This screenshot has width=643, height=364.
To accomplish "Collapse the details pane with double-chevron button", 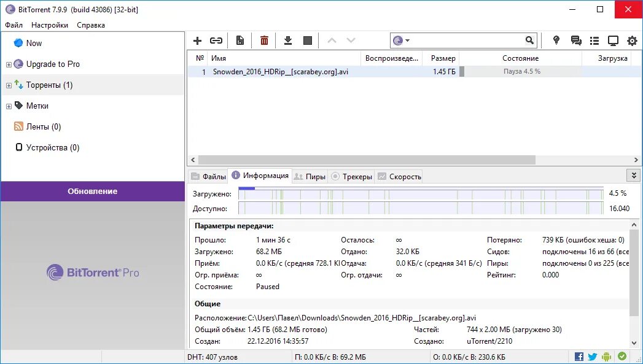I will coord(634,176).
